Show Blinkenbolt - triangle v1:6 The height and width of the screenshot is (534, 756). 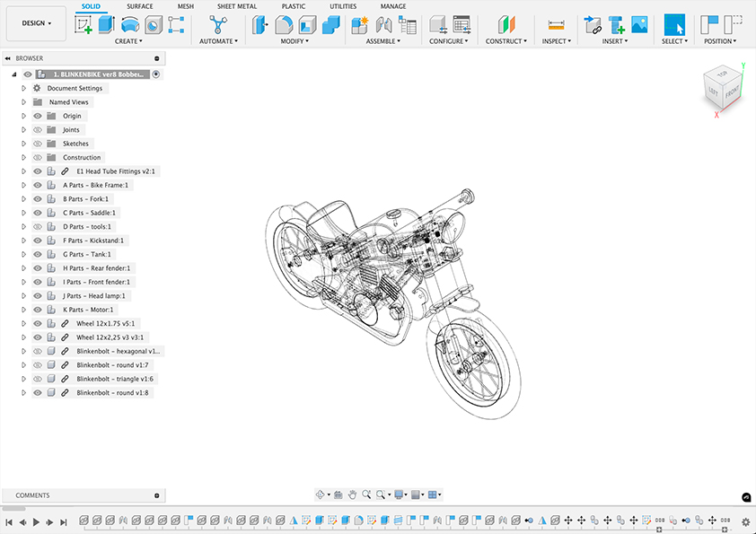click(37, 379)
